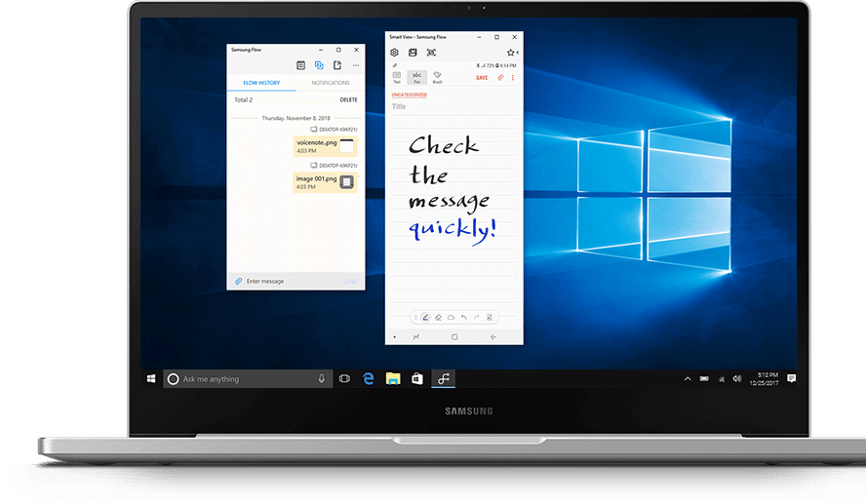This screenshot has height=504, width=866.
Task: Click the lasso selection tool in floating toolbar
Action: 451,318
